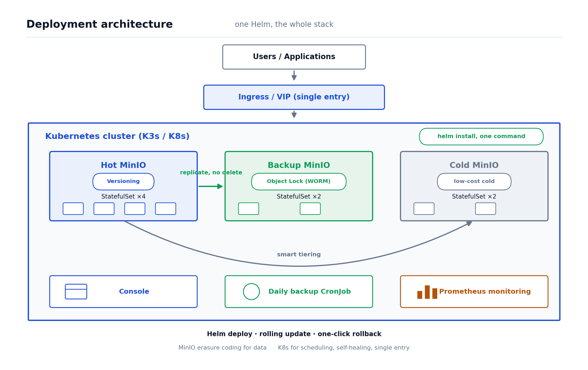Image resolution: width=588 pixels, height=370 pixels.
Task: Click the helm install, one command badge
Action: pyautogui.click(x=481, y=136)
